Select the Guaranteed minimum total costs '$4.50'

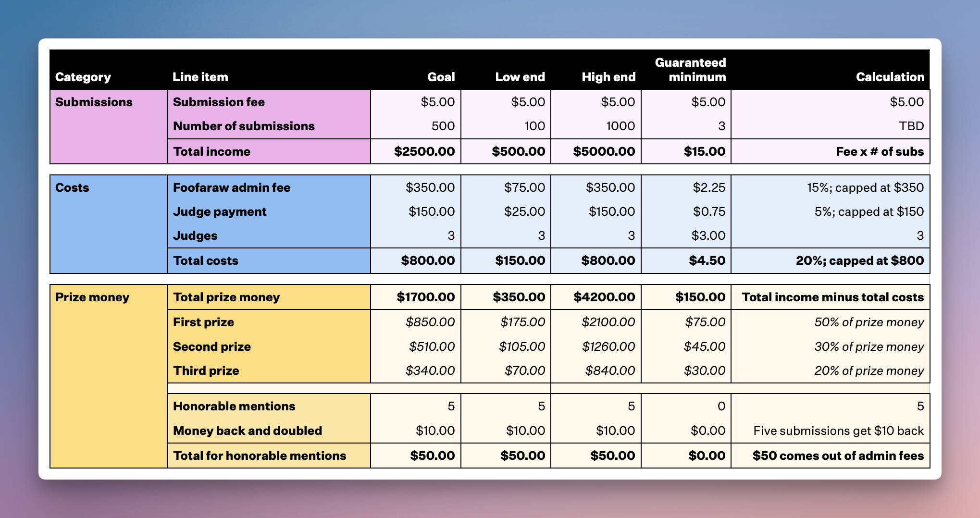(707, 260)
